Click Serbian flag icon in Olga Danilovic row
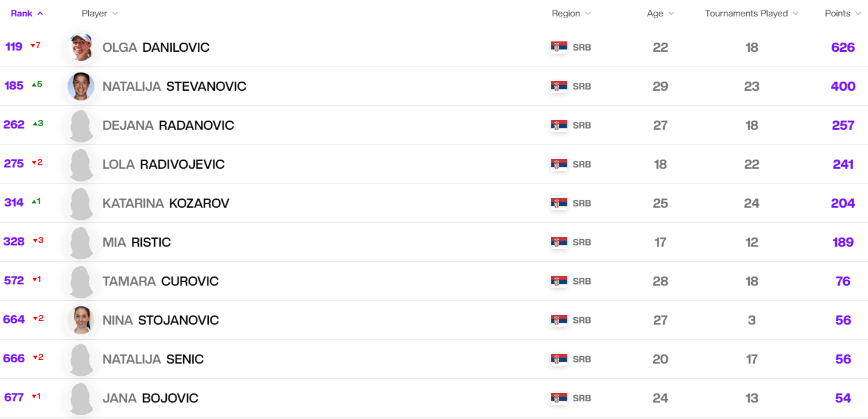Image resolution: width=868 pixels, height=419 pixels. tap(559, 48)
